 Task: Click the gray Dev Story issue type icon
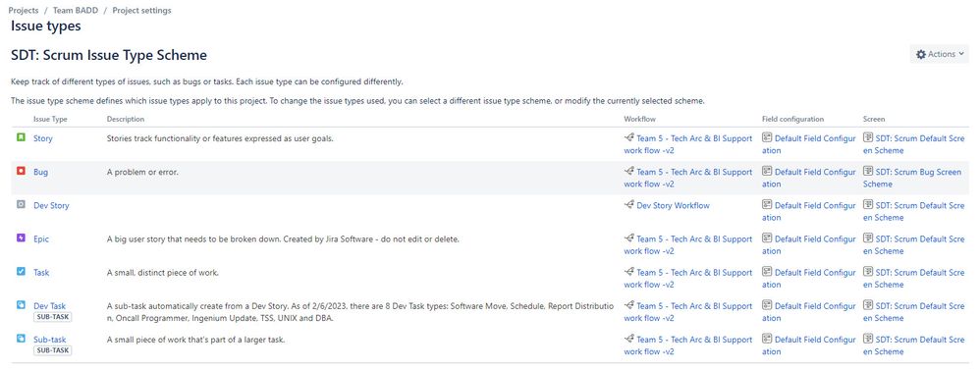pyautogui.click(x=21, y=204)
